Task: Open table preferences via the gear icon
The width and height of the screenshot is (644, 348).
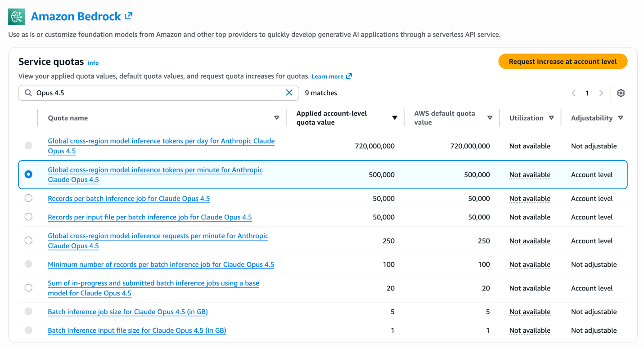Action: tap(621, 93)
